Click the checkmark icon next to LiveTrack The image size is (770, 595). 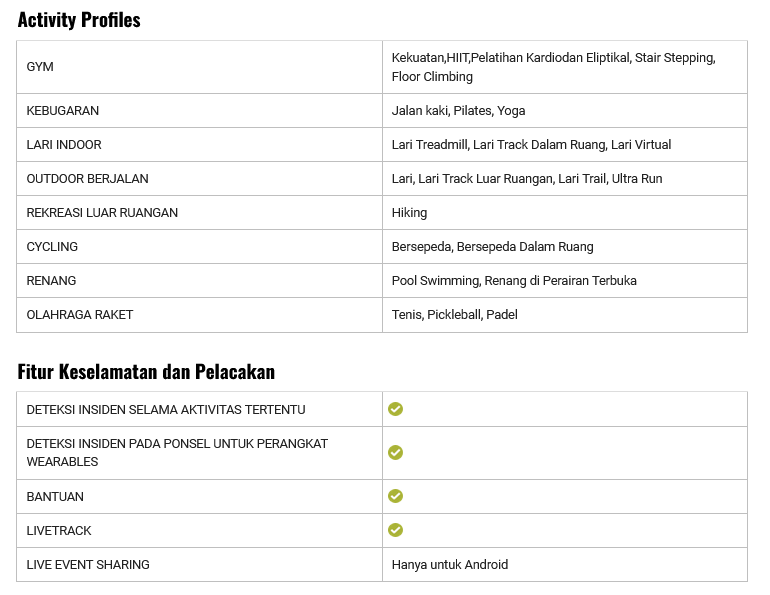[x=396, y=530]
